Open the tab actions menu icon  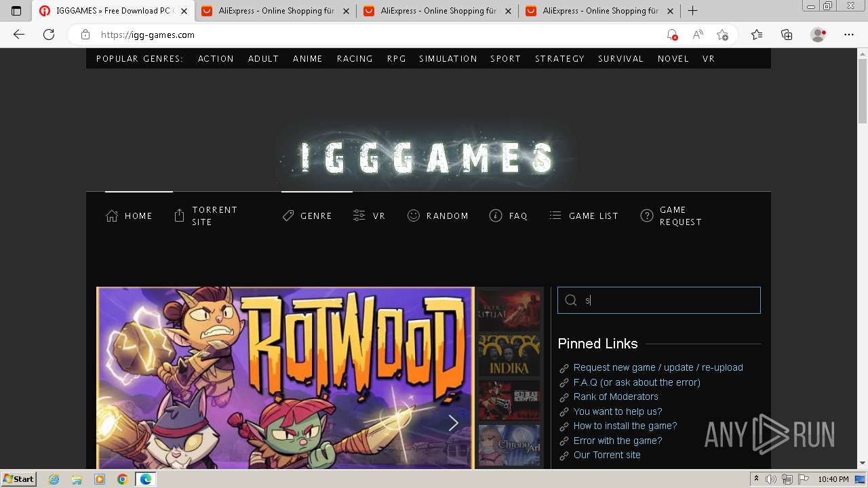click(x=16, y=11)
